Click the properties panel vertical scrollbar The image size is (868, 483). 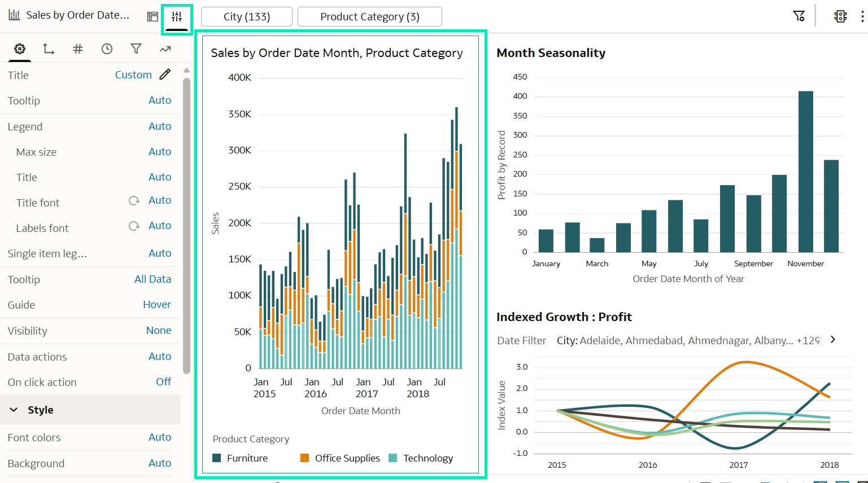(187, 226)
